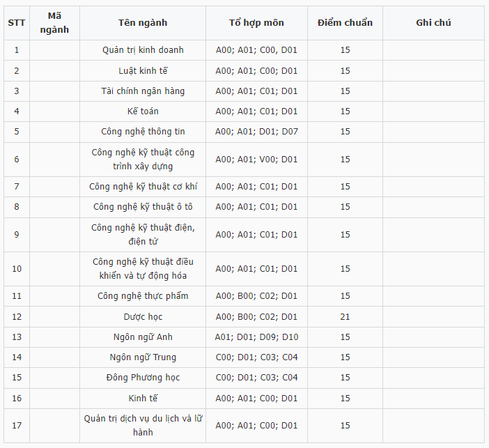Select the Đông Phương học cell
Viewport: 489px width, 448px height.
click(143, 377)
